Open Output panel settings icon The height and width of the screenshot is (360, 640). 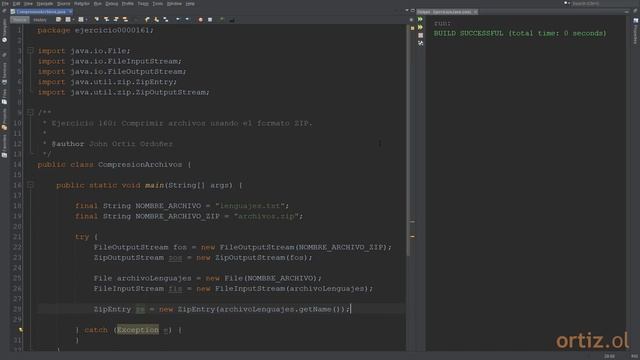click(420, 43)
